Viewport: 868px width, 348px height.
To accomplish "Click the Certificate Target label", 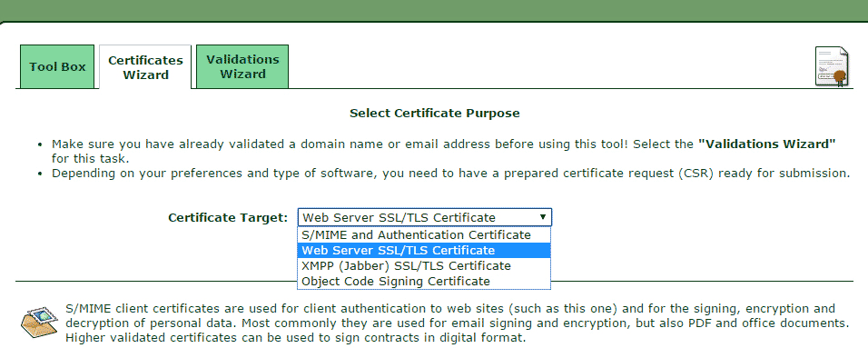I will [228, 217].
